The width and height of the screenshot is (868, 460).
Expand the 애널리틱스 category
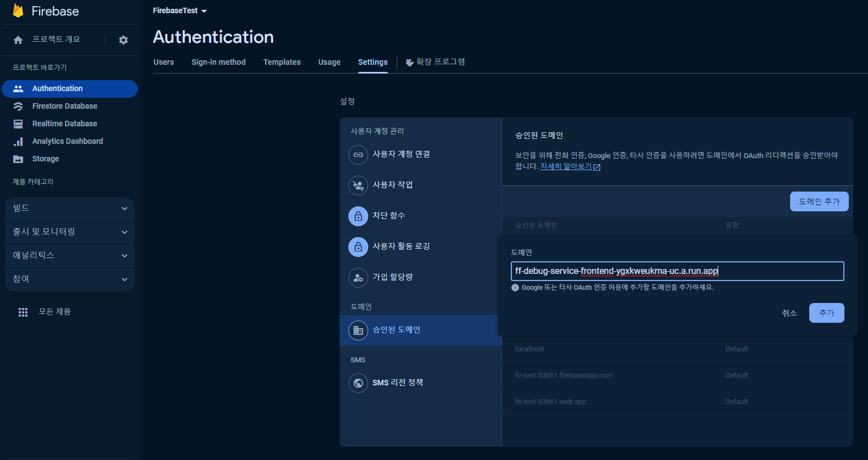(x=70, y=256)
